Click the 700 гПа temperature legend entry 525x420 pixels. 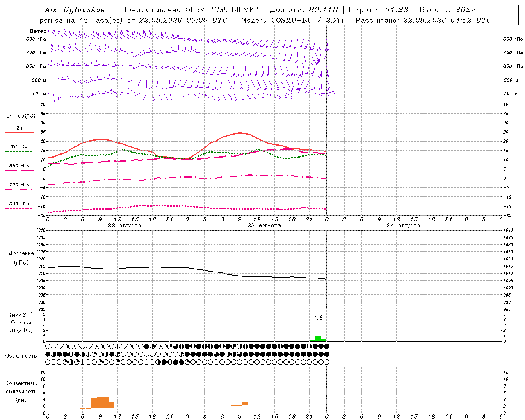click(19, 186)
